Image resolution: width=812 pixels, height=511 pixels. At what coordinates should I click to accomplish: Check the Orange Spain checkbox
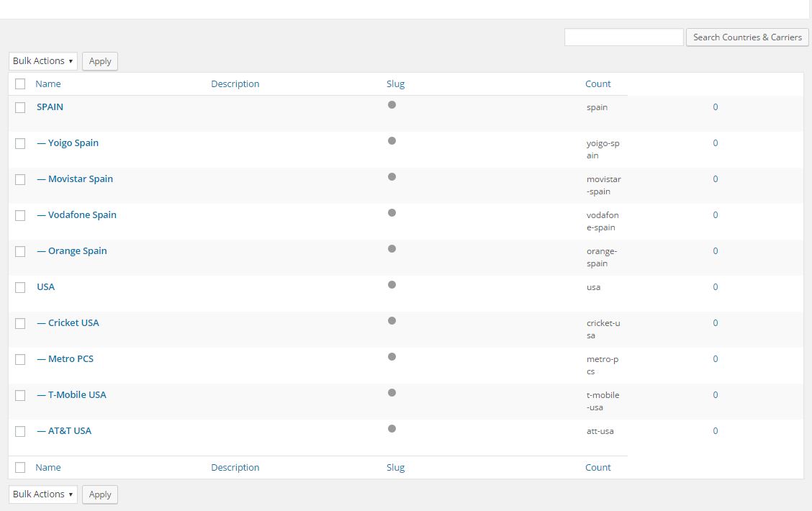pyautogui.click(x=20, y=252)
